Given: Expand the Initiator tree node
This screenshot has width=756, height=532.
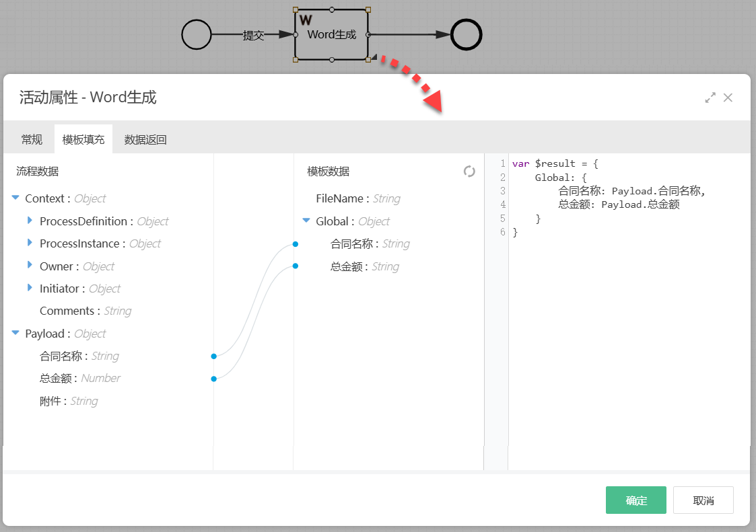Looking at the screenshot, I should 28,288.
